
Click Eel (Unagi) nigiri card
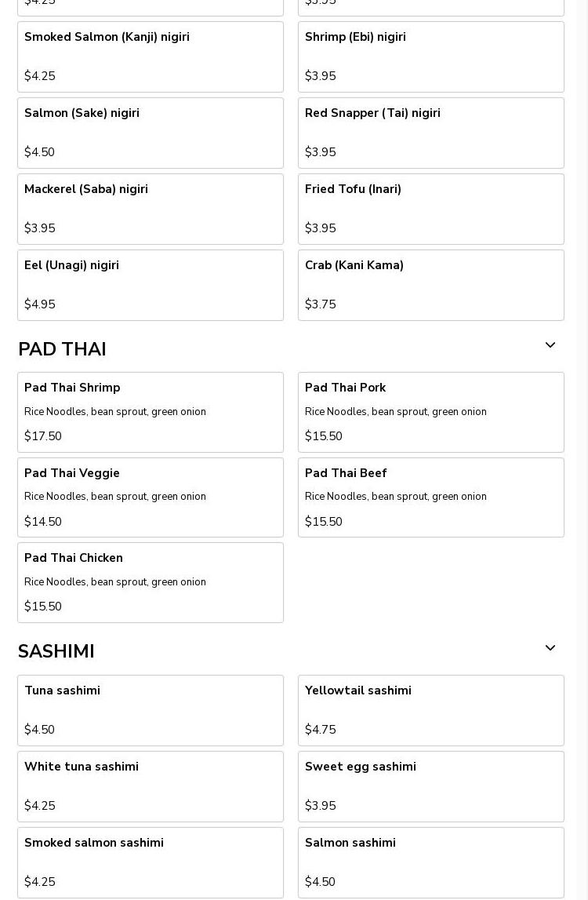coord(150,285)
